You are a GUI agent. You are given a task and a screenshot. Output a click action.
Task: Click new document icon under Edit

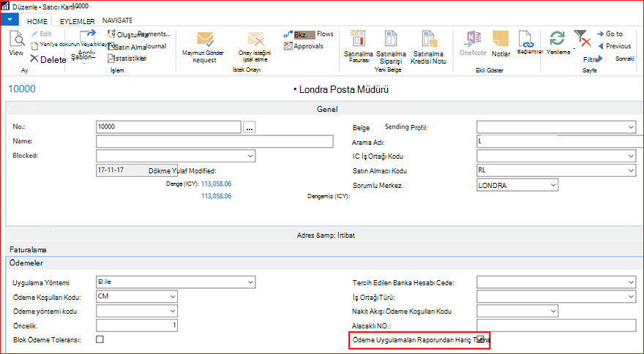tap(34, 45)
